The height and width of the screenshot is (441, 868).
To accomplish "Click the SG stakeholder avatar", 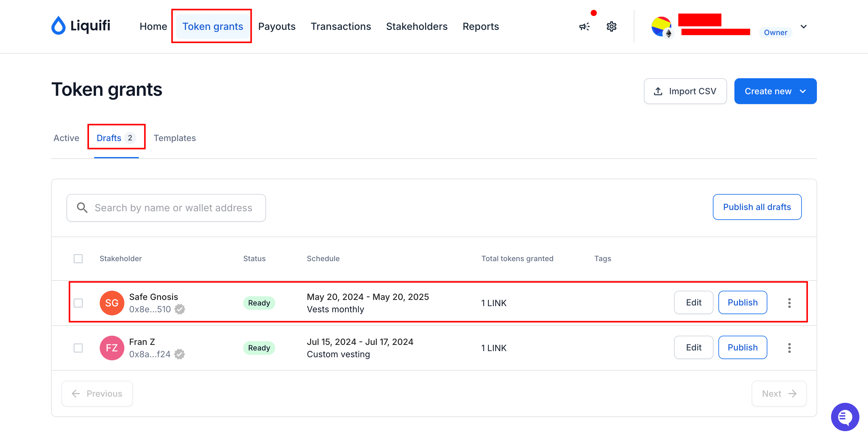I will [x=111, y=303].
